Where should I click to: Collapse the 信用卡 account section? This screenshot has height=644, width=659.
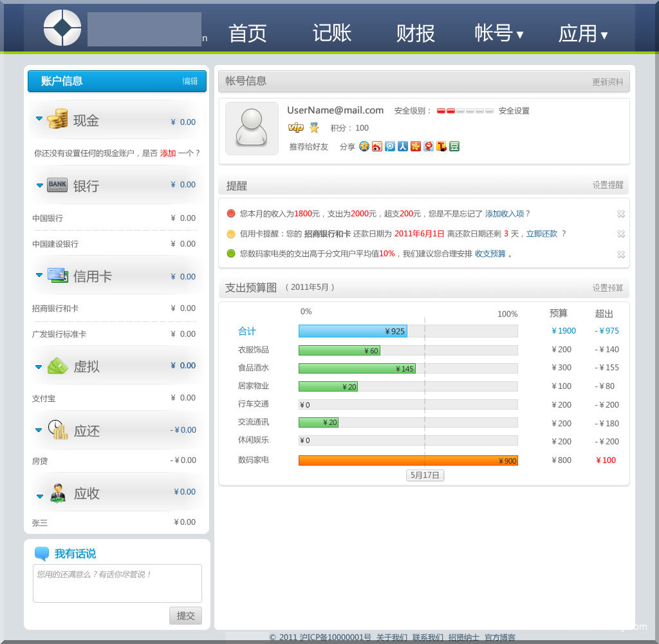point(39,274)
